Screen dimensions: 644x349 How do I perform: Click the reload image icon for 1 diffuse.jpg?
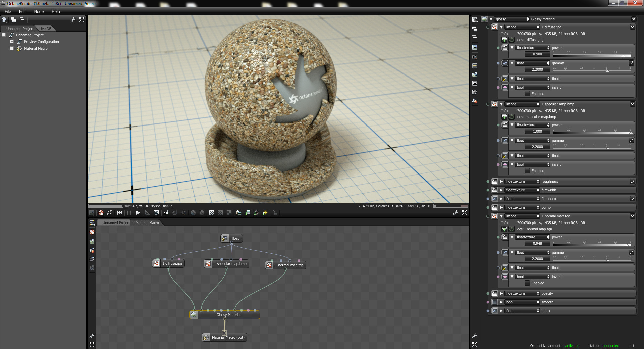(x=511, y=40)
